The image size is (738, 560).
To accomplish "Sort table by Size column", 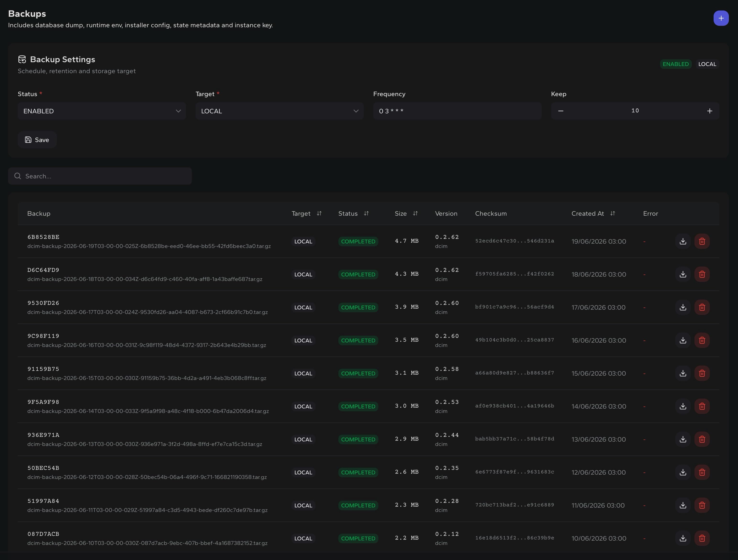I will tap(415, 214).
